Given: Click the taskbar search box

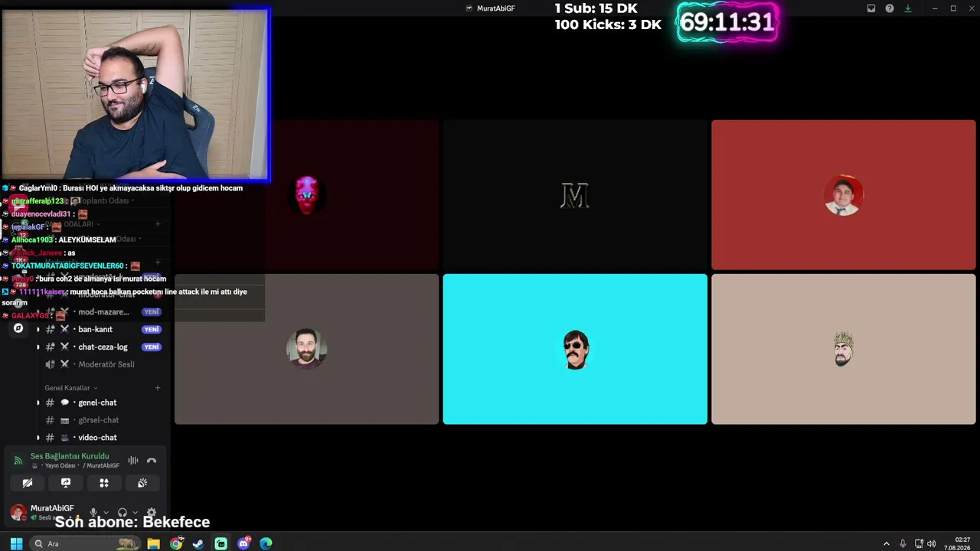Looking at the screenshot, I should pos(85,543).
